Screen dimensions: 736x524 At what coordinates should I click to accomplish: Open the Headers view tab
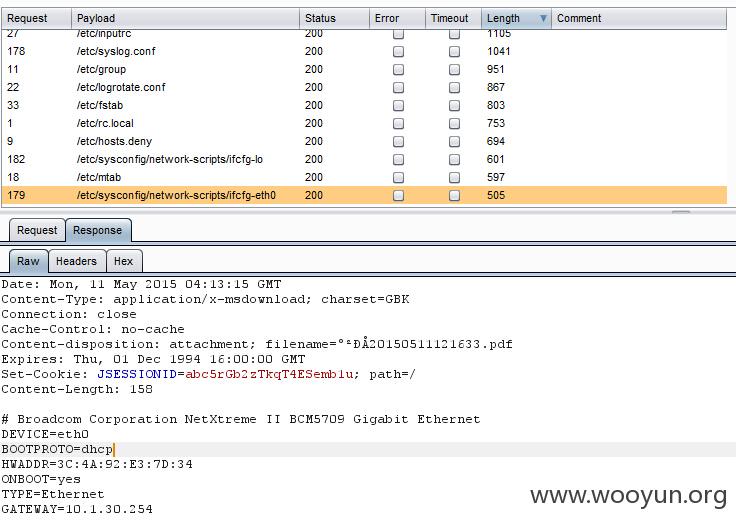coord(77,261)
